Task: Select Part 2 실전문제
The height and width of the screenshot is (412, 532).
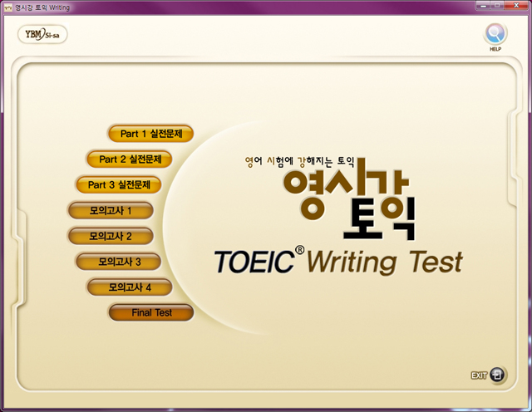Action: [130, 159]
